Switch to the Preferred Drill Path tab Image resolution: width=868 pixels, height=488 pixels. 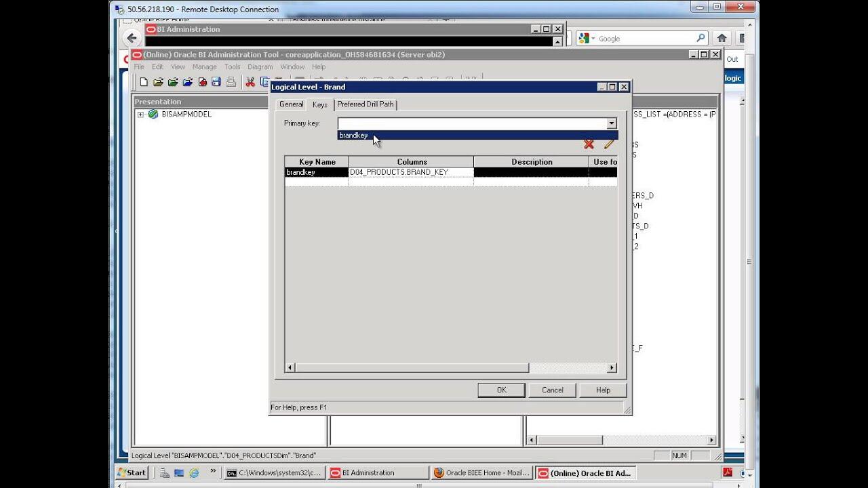tap(366, 104)
